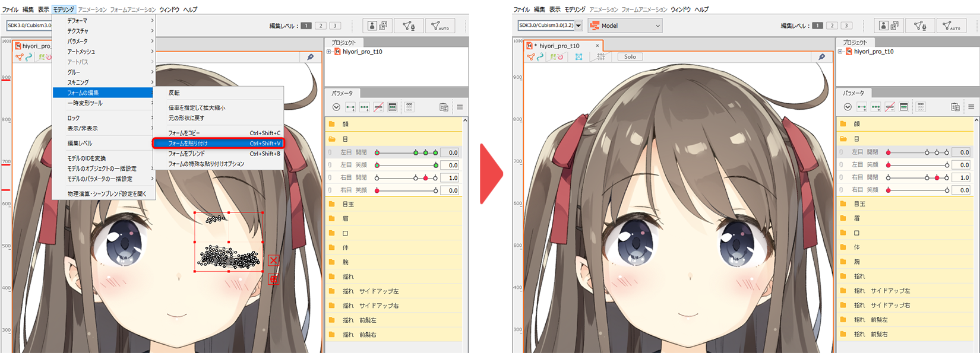Click the AUTO mesh generator icon in right window

(951, 26)
